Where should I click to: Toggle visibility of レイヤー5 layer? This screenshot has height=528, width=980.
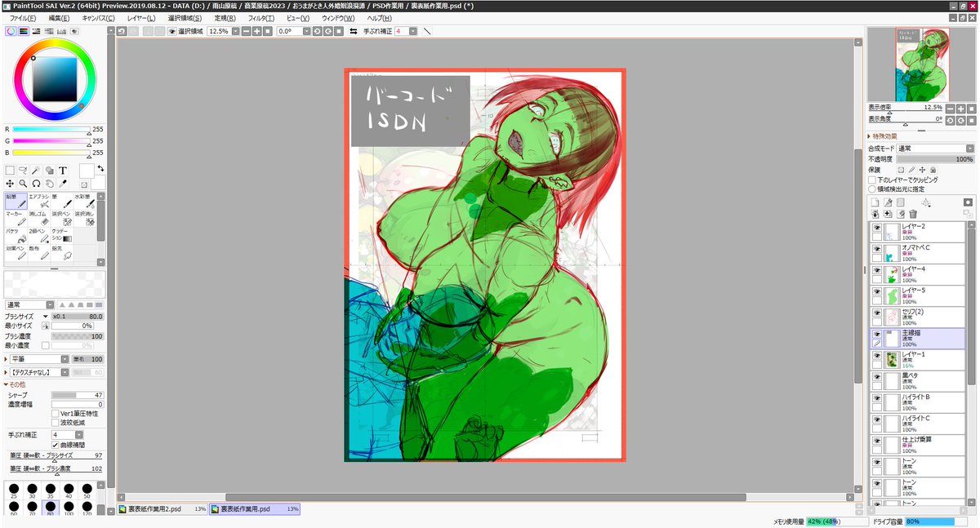tap(876, 292)
